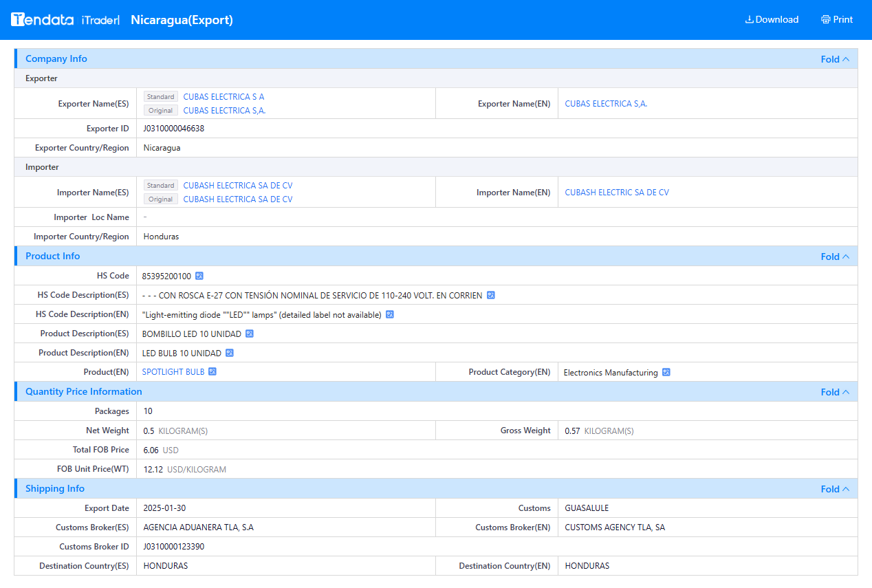Click the Light-emitting diode lamps description
Screen dimensions: 872x588
tap(262, 314)
